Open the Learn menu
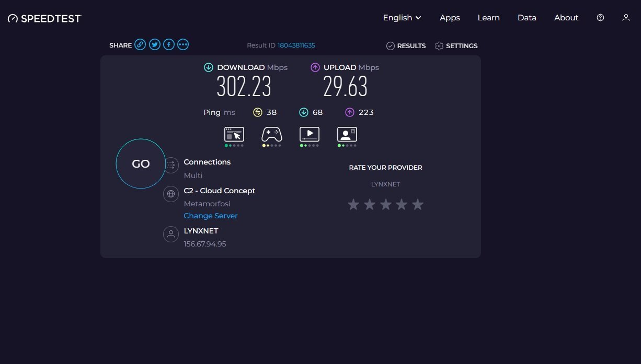 pyautogui.click(x=488, y=18)
